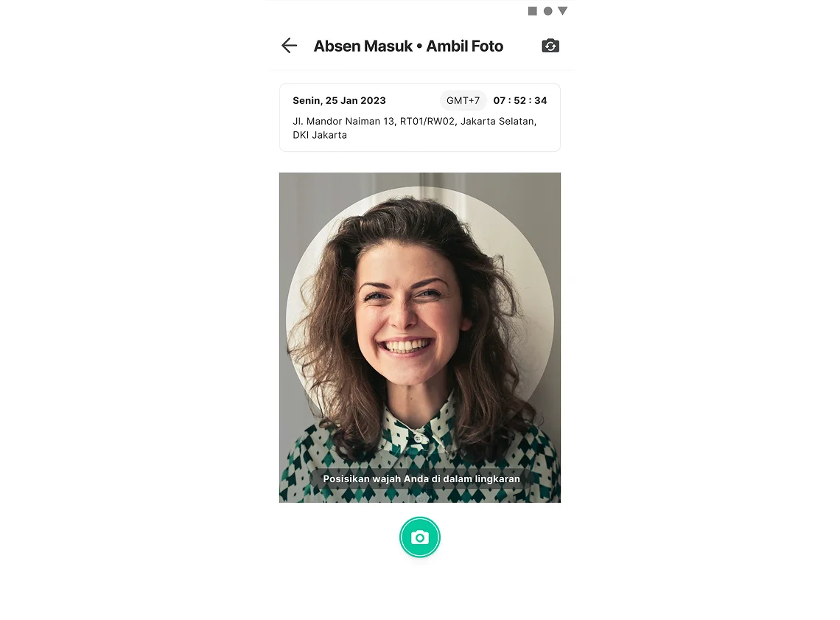
Task: Tap the DKI Jakarta address line
Action: [x=320, y=135]
